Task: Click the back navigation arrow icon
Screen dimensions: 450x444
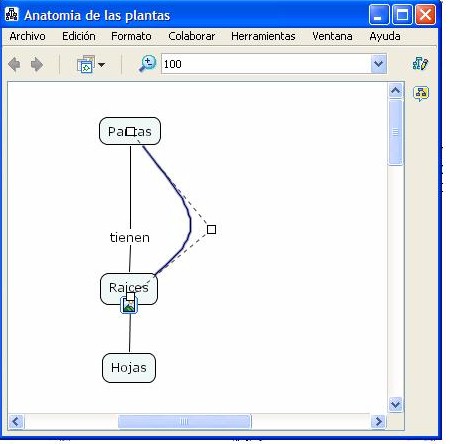Action: point(14,64)
